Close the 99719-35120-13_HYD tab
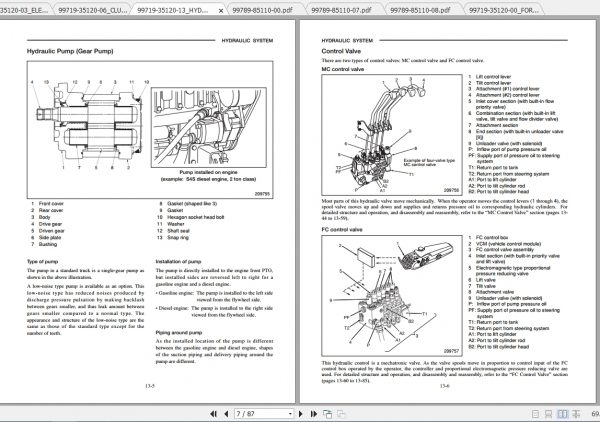 [221, 11]
